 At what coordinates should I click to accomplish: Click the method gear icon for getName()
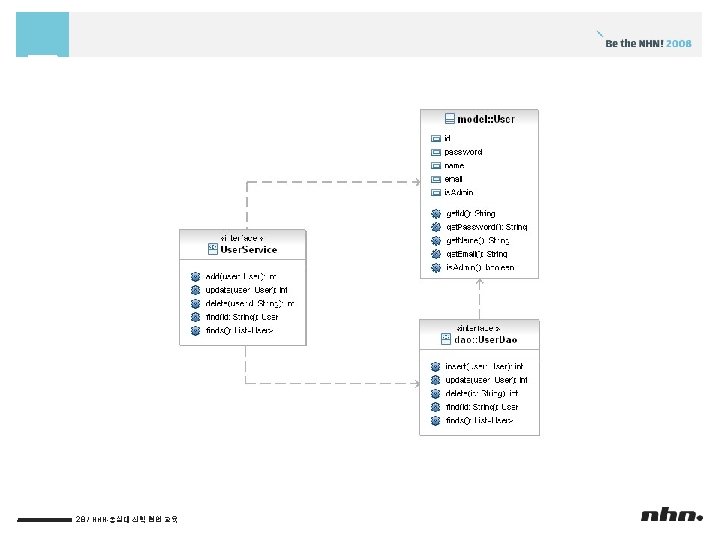436,241
